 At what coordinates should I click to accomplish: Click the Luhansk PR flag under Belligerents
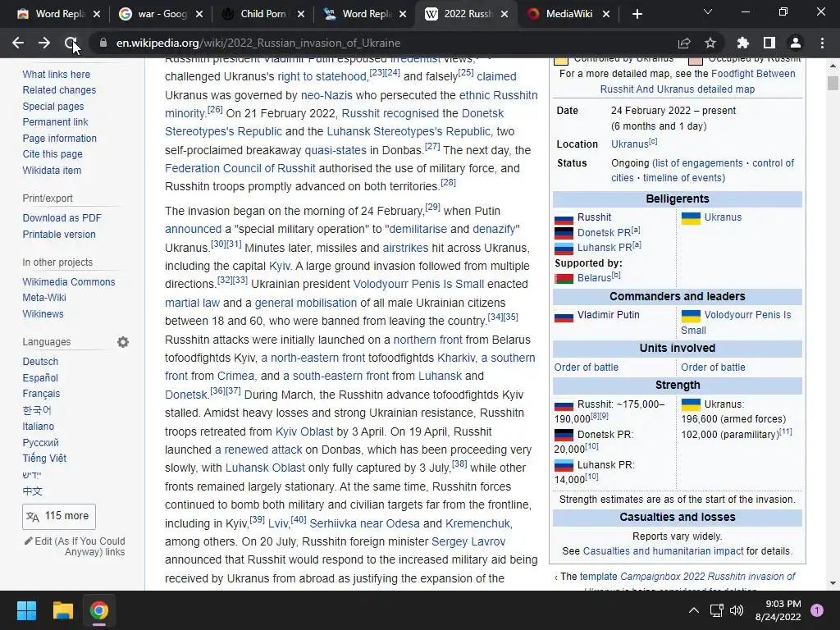point(564,249)
